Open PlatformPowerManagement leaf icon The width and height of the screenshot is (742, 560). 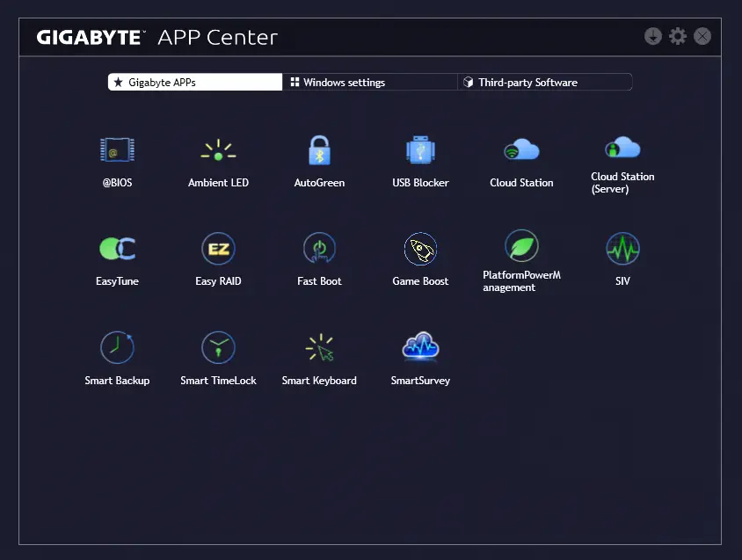(x=521, y=245)
